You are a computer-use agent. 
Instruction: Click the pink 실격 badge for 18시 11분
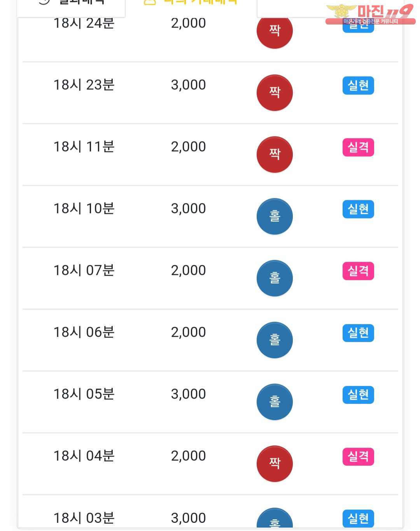(358, 147)
